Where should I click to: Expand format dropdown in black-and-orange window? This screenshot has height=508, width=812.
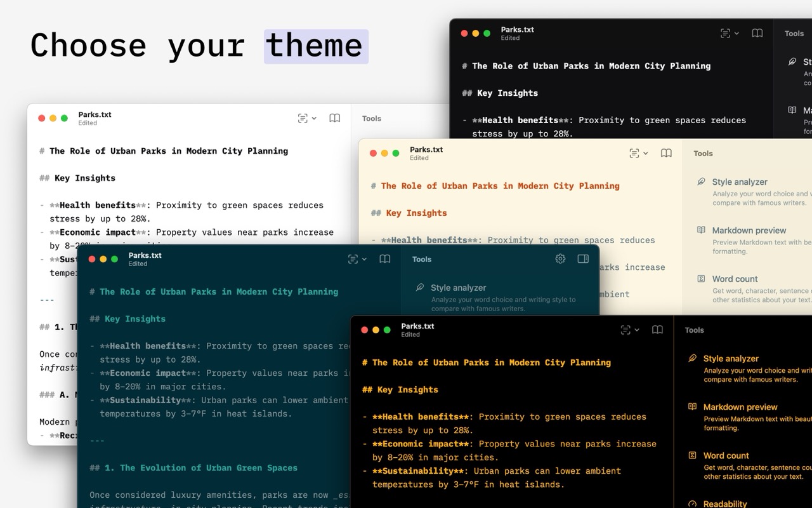tap(629, 330)
